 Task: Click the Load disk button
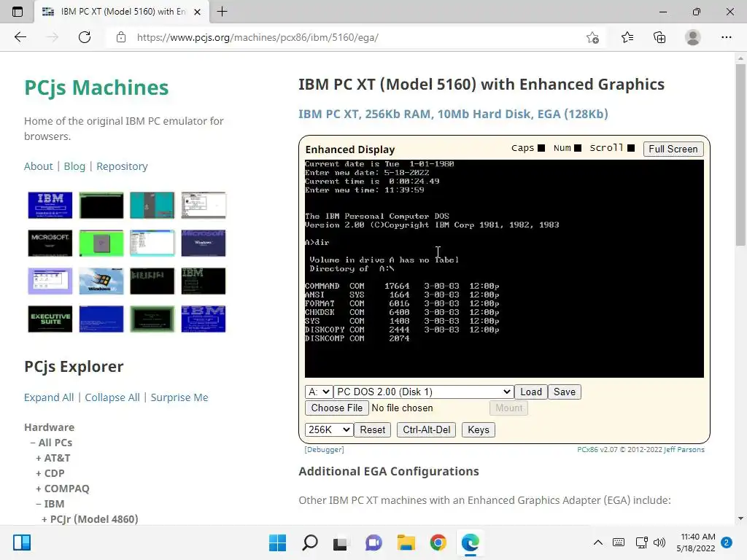pos(531,392)
